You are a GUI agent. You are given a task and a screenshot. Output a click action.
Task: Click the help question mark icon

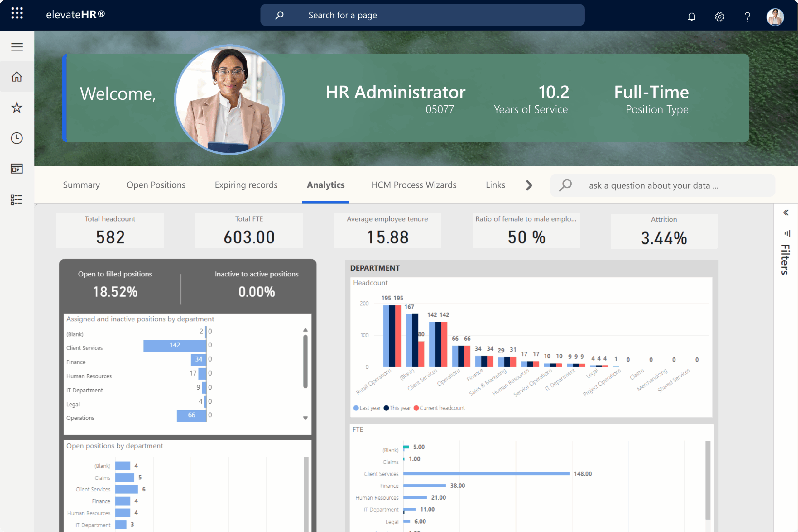pyautogui.click(x=747, y=16)
